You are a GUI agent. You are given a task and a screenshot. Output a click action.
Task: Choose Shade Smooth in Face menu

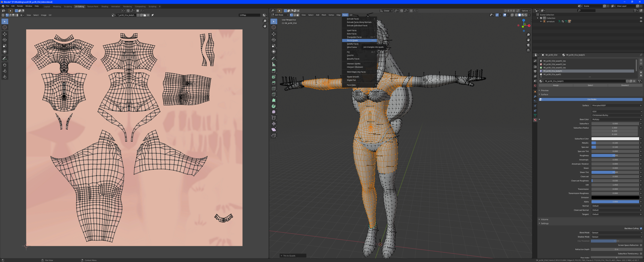pos(360,77)
